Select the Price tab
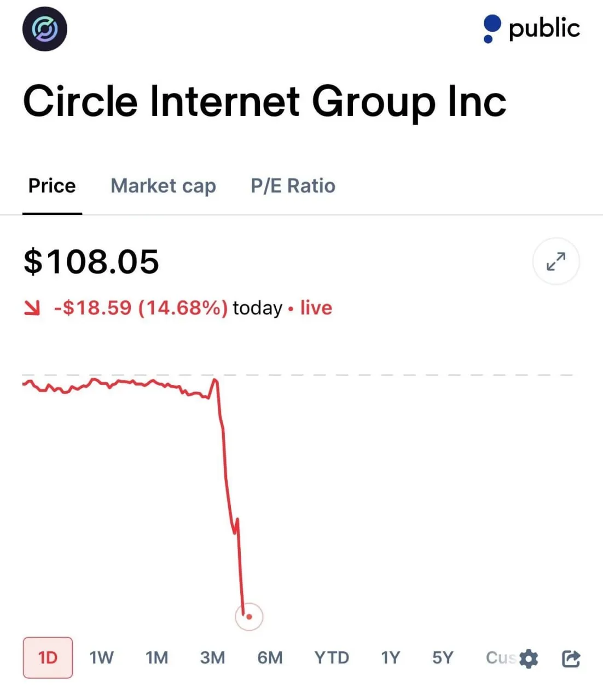Image resolution: width=603 pixels, height=700 pixels. coord(52,186)
